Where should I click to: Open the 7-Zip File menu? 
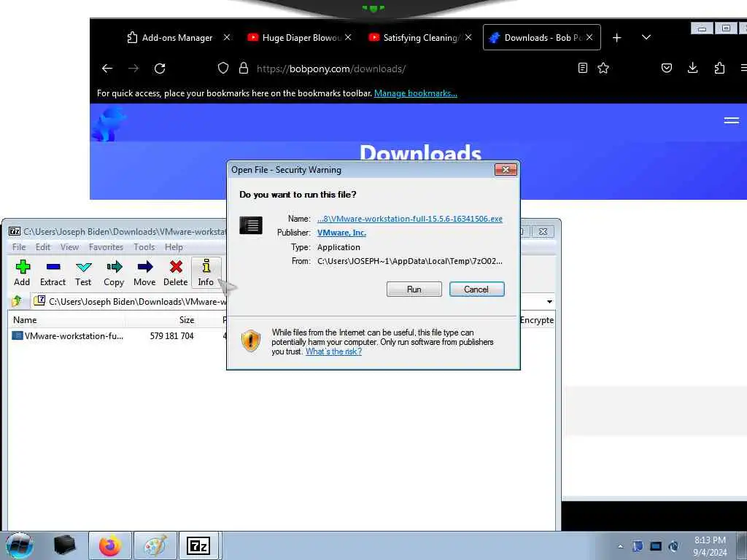pyautogui.click(x=19, y=247)
